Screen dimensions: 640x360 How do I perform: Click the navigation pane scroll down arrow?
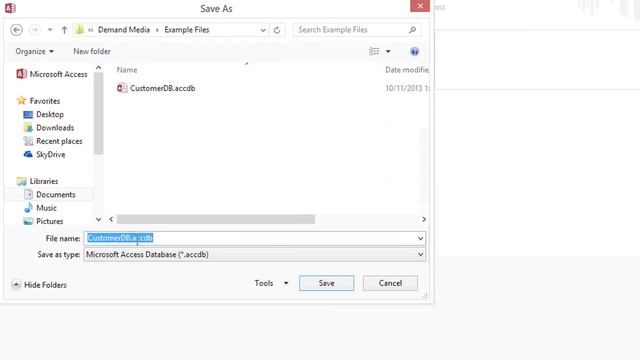[x=98, y=219]
